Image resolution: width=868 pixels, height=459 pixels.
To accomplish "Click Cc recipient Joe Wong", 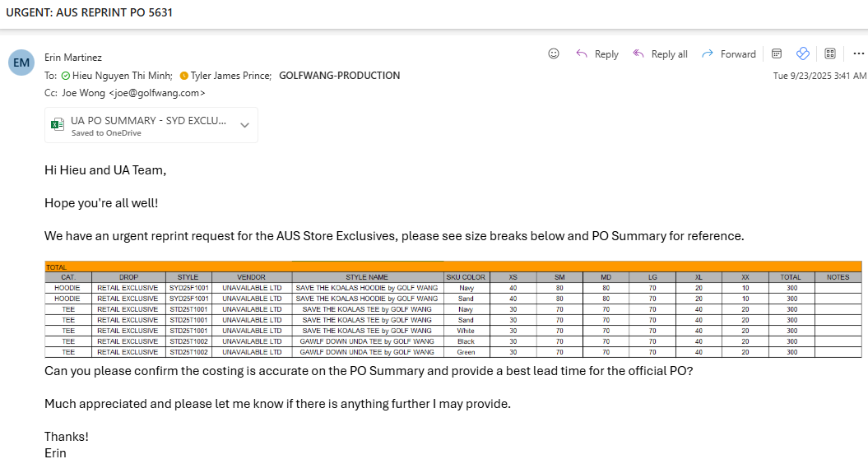I will point(133,93).
